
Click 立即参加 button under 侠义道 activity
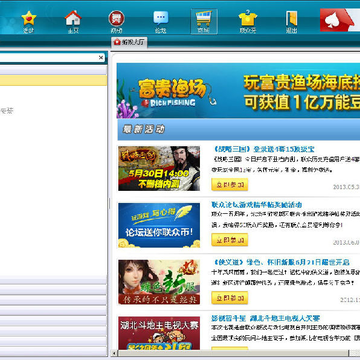230,298
